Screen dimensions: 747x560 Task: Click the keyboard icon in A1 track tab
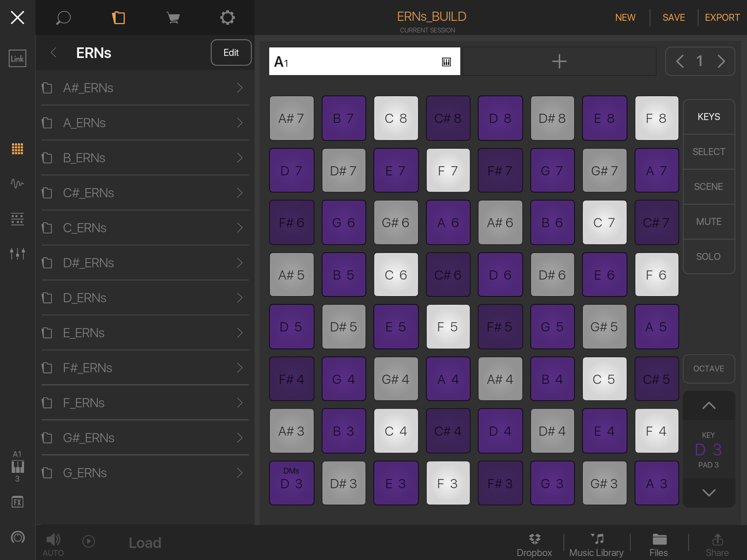(x=446, y=62)
